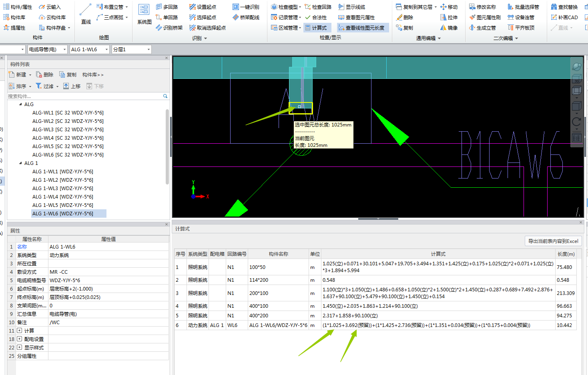Image resolution: width=588 pixels, height=375 pixels.
Task: Click 一键识别 one-click recognize
Action: point(246,7)
